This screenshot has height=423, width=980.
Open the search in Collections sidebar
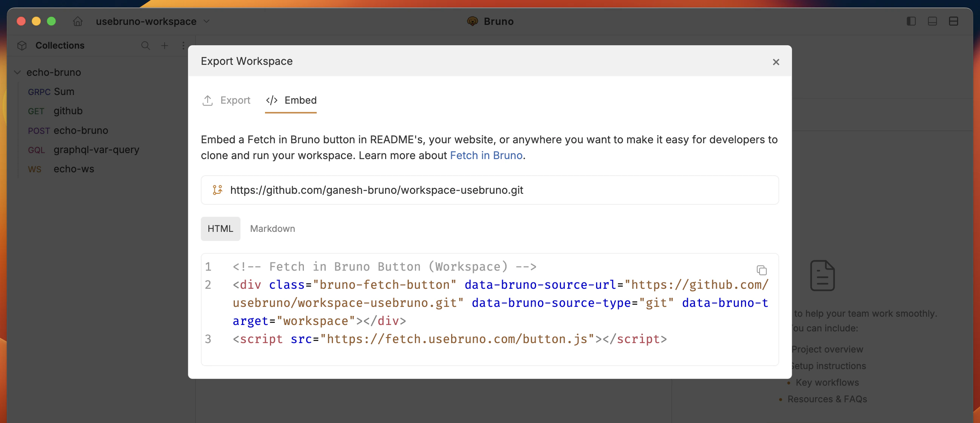(146, 46)
